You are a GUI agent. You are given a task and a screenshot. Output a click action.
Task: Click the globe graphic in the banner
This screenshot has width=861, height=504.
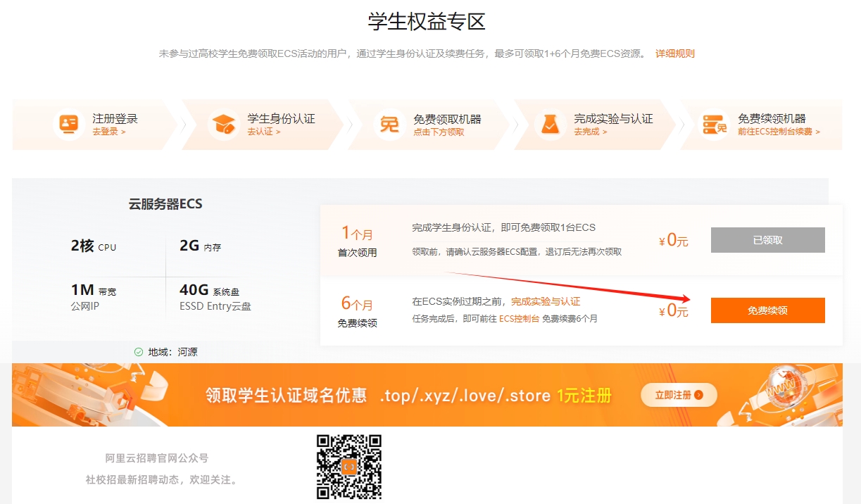click(x=785, y=386)
